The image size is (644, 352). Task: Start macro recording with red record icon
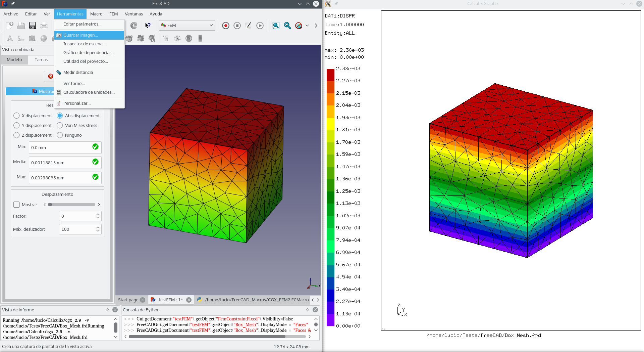(x=226, y=26)
